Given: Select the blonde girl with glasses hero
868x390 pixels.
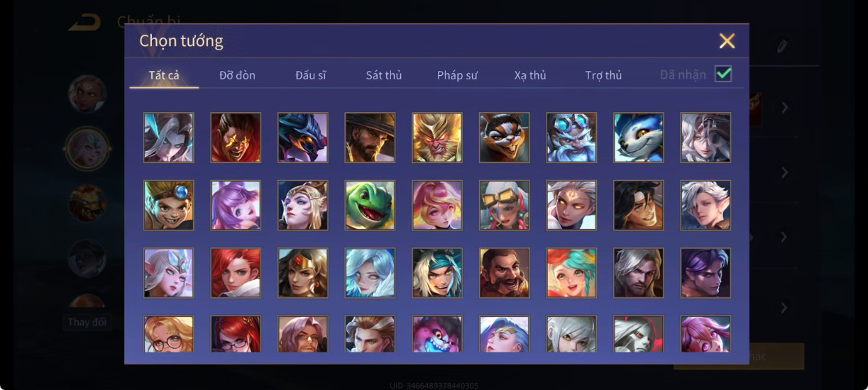Looking at the screenshot, I should 169,334.
